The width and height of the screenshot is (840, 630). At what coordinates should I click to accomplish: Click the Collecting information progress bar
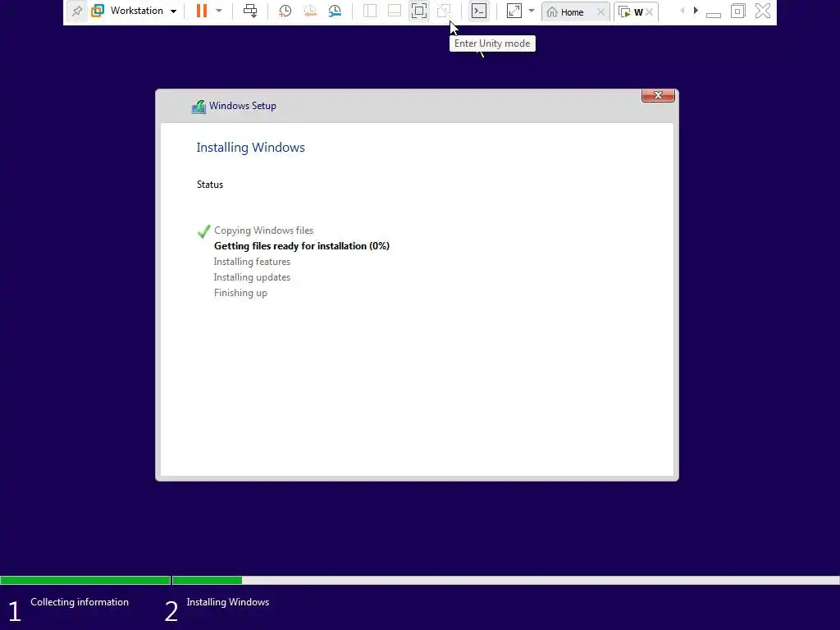tap(85, 580)
